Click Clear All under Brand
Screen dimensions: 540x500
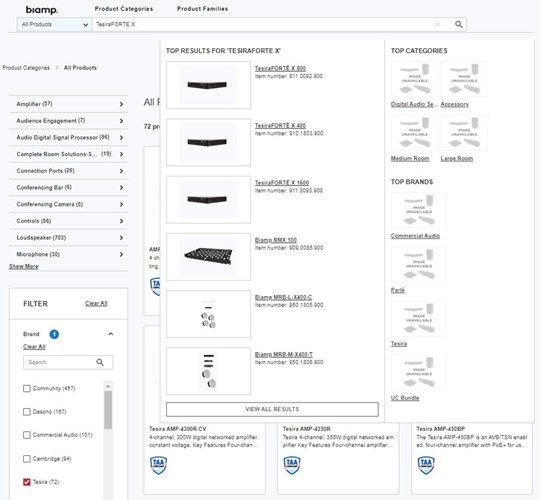[34, 347]
